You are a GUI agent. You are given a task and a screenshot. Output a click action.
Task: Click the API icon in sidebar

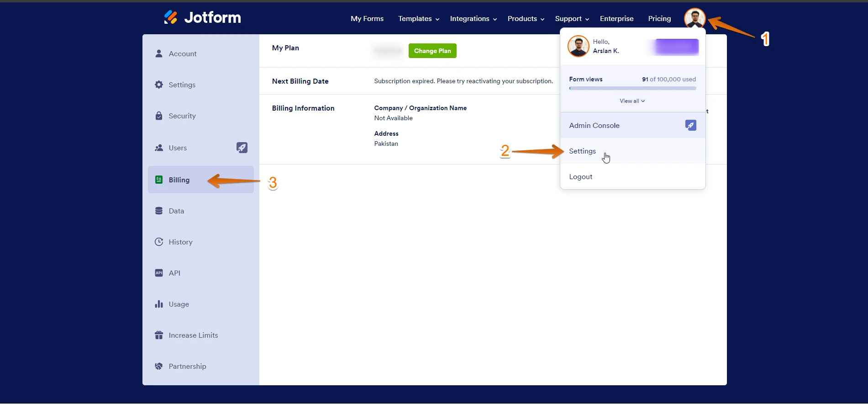pos(159,273)
